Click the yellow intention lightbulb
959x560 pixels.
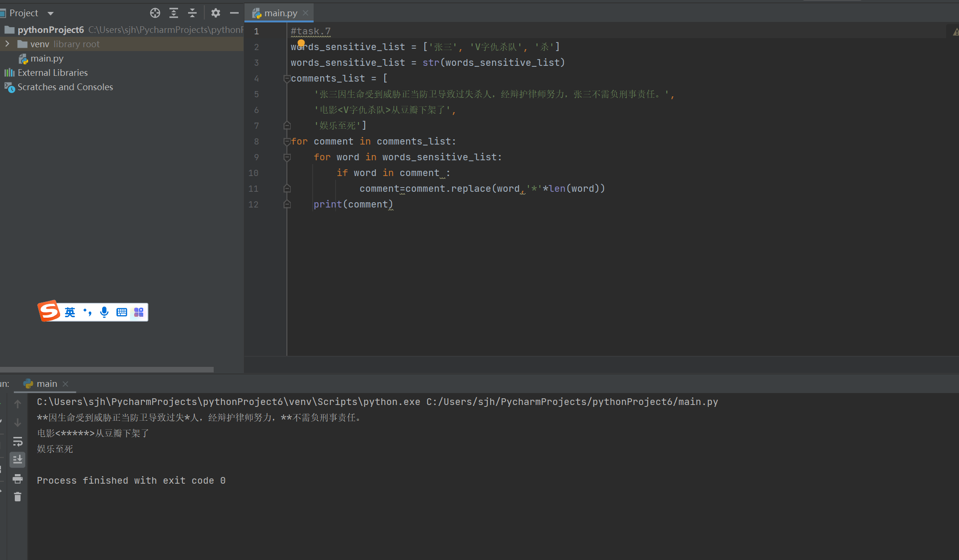[x=301, y=43]
